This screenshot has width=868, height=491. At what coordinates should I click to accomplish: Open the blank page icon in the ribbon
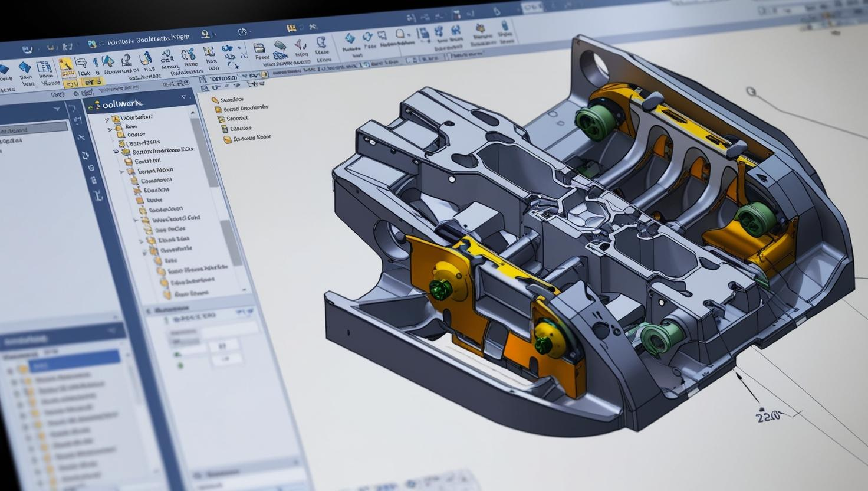click(x=400, y=35)
